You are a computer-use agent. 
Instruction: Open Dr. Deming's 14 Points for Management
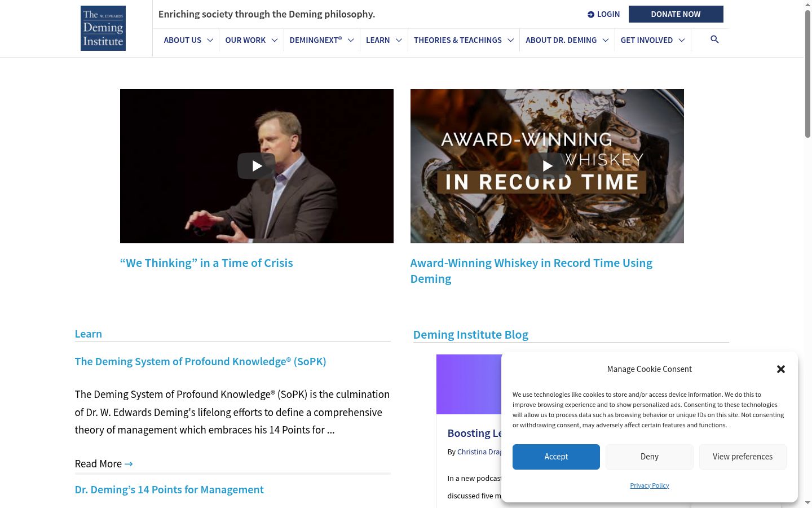point(169,489)
